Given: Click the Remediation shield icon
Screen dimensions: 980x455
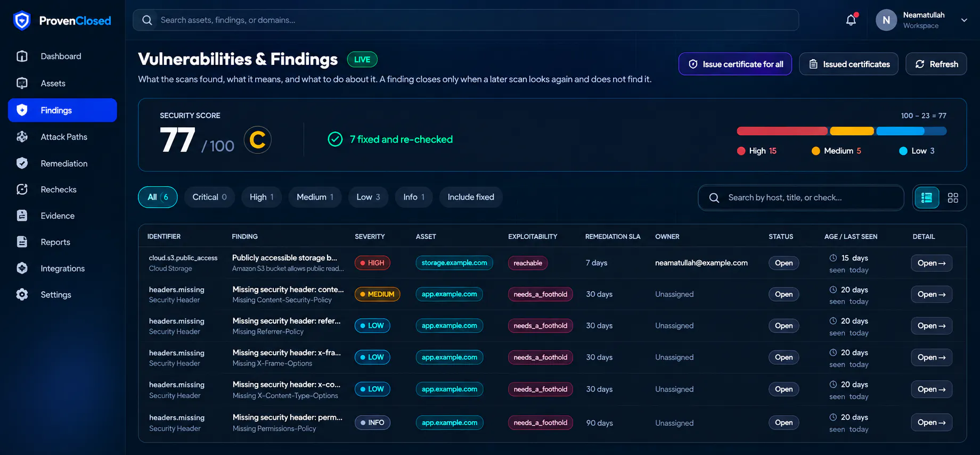Looking at the screenshot, I should (22, 163).
